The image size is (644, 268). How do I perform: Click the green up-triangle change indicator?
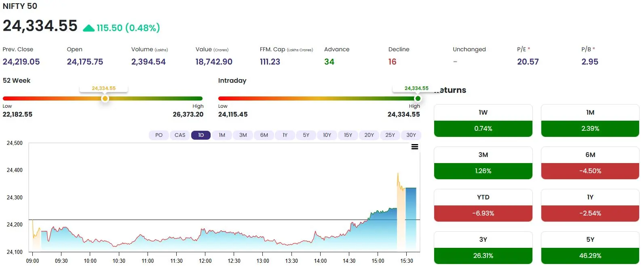(x=89, y=28)
